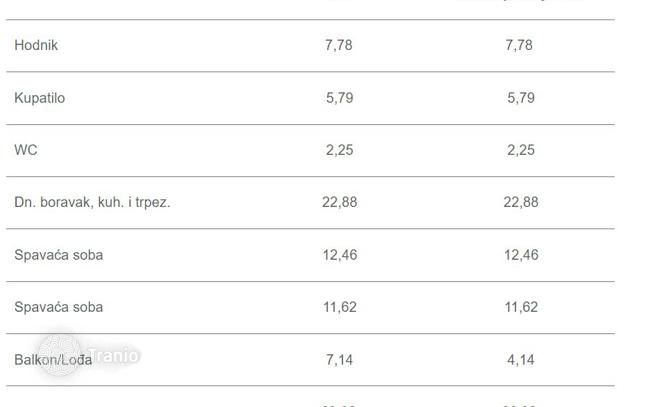Click the 7,78 value in middle column
655x407 pixels.
339,45
